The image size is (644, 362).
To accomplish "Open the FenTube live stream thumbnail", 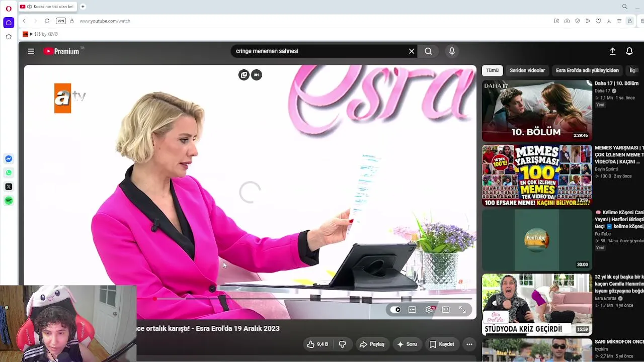I will (537, 240).
